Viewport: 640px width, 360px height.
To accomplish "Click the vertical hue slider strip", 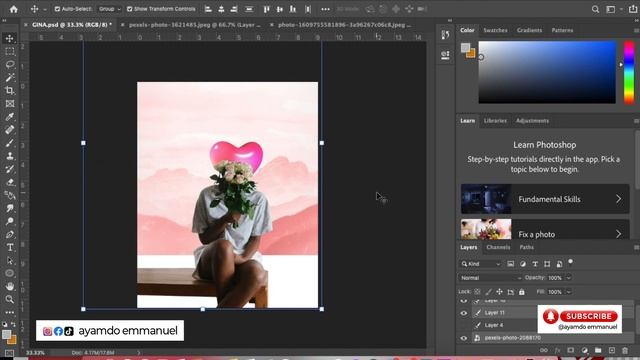I will (x=629, y=72).
